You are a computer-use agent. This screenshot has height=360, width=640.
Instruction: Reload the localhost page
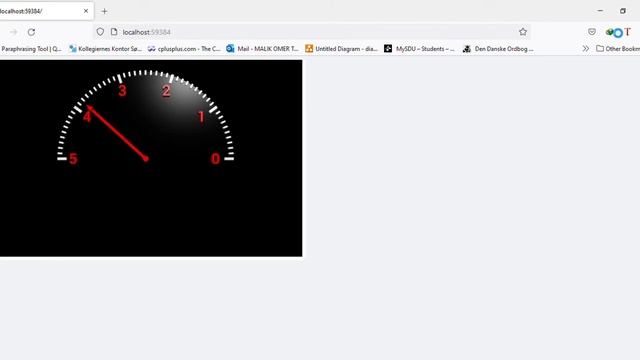31,32
